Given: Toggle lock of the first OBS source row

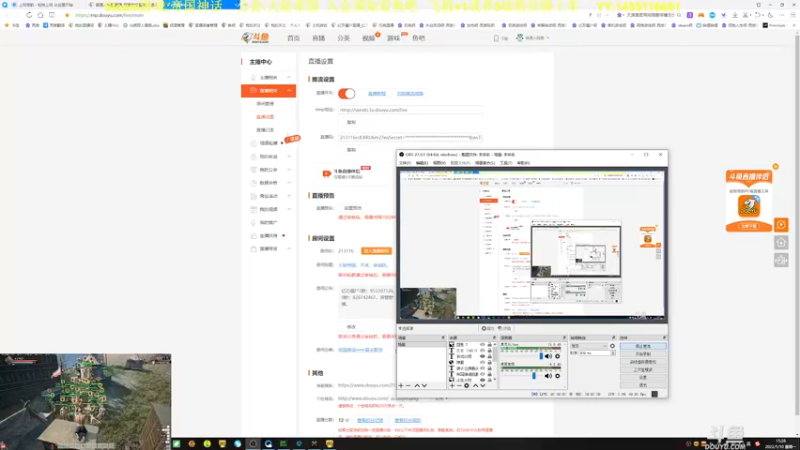Looking at the screenshot, I should point(490,345).
